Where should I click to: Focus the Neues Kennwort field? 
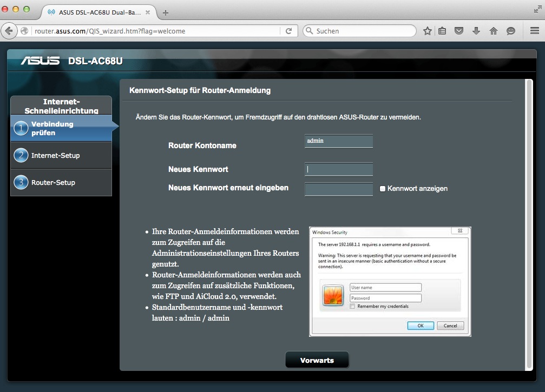click(339, 169)
